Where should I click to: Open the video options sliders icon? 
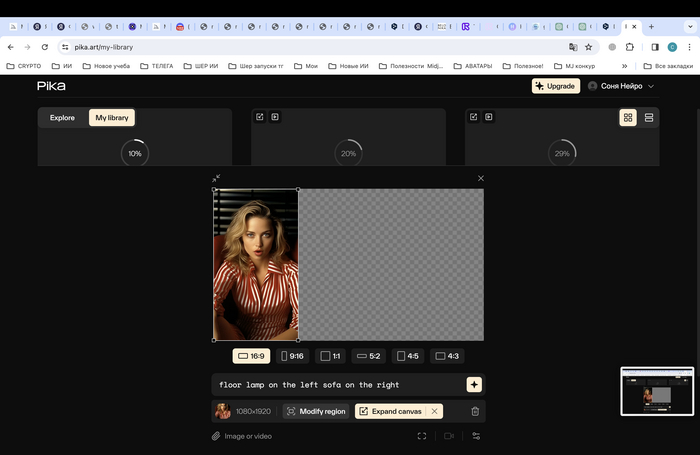tap(476, 436)
